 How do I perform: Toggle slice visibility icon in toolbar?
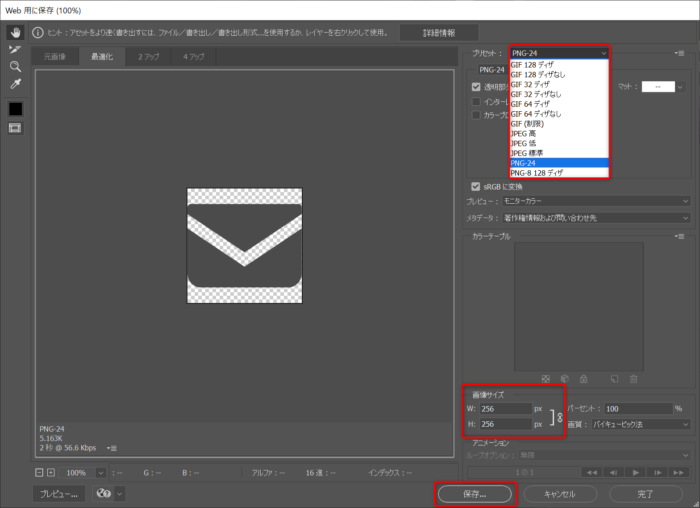16,128
